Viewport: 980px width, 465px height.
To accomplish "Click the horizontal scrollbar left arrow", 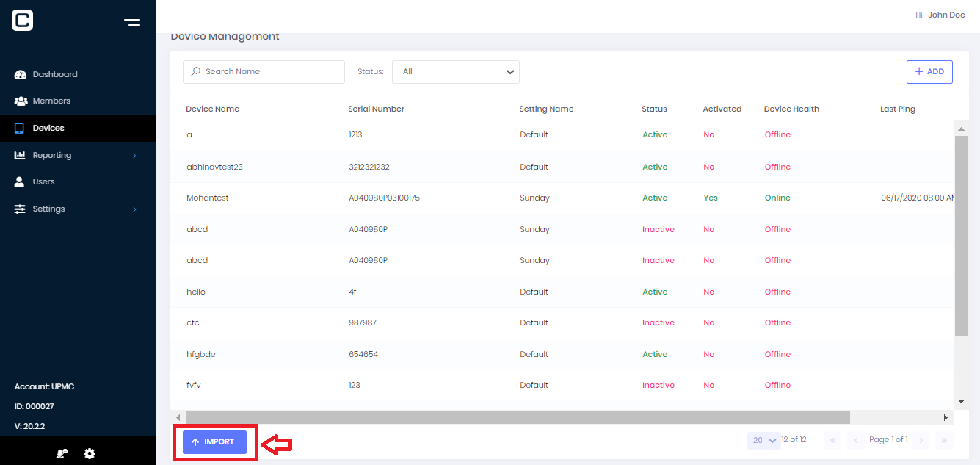I will tap(178, 417).
